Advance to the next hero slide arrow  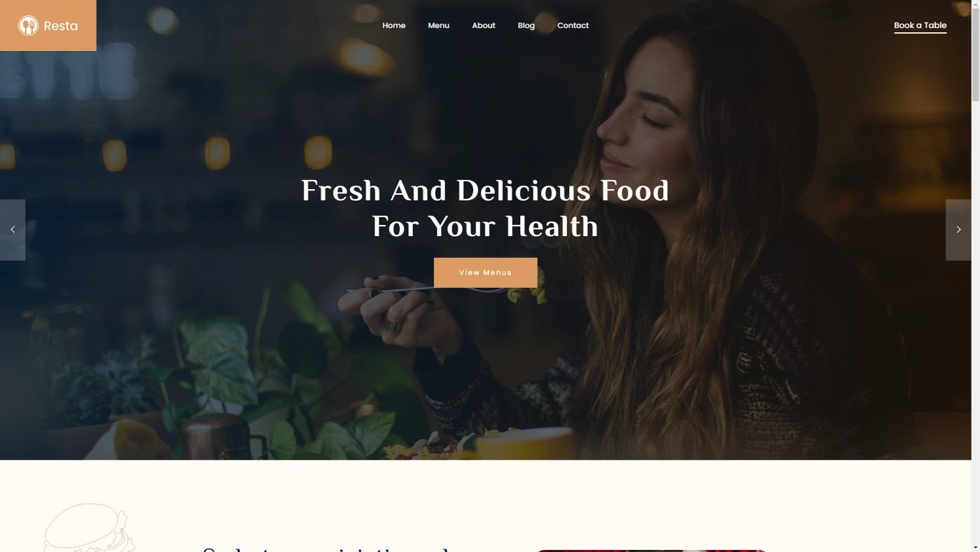(x=958, y=230)
